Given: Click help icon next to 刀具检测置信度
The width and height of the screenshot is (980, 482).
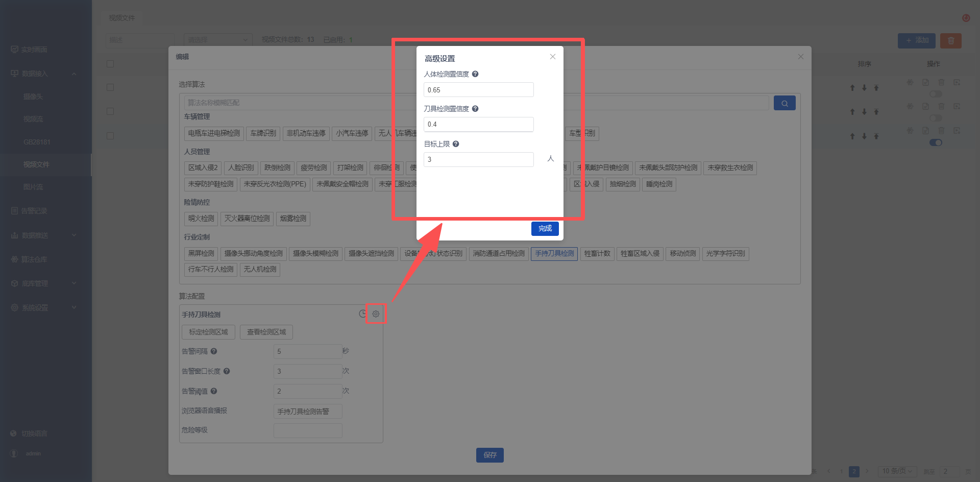Looking at the screenshot, I should point(475,109).
